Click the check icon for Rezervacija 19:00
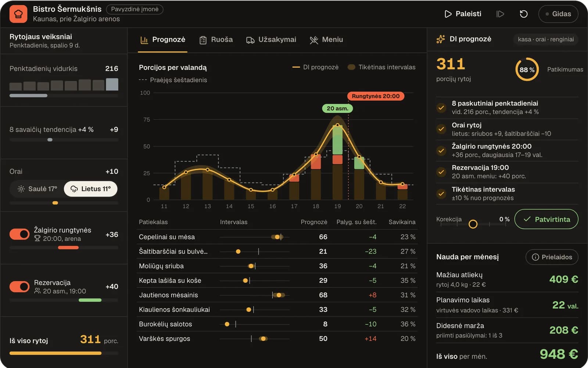This screenshot has width=588, height=368. click(x=441, y=172)
